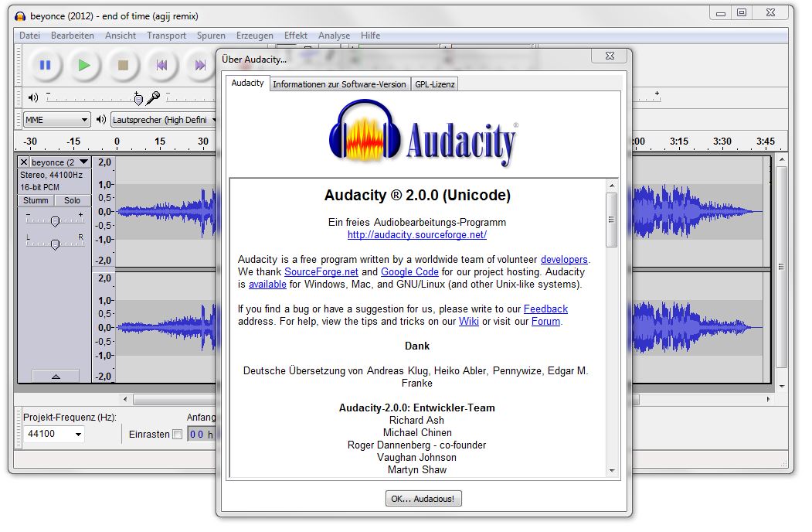The width and height of the screenshot is (812, 532).
Task: Open the beyonce track name dropdown menu
Action: point(83,162)
